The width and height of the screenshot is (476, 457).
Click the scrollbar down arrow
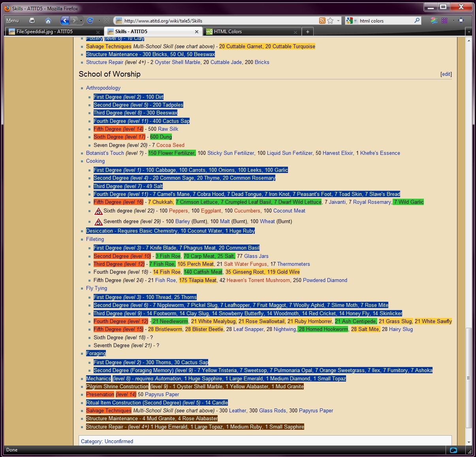[x=469, y=442]
